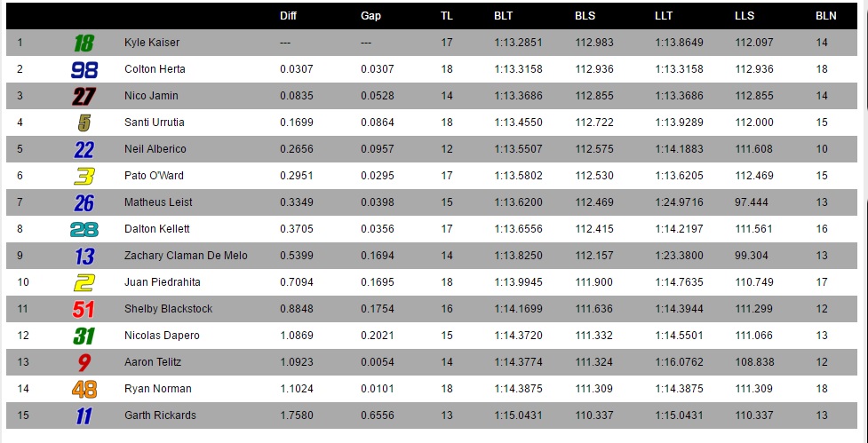The image size is (868, 443).
Task: Click the BLN column header
Action: [826, 16]
